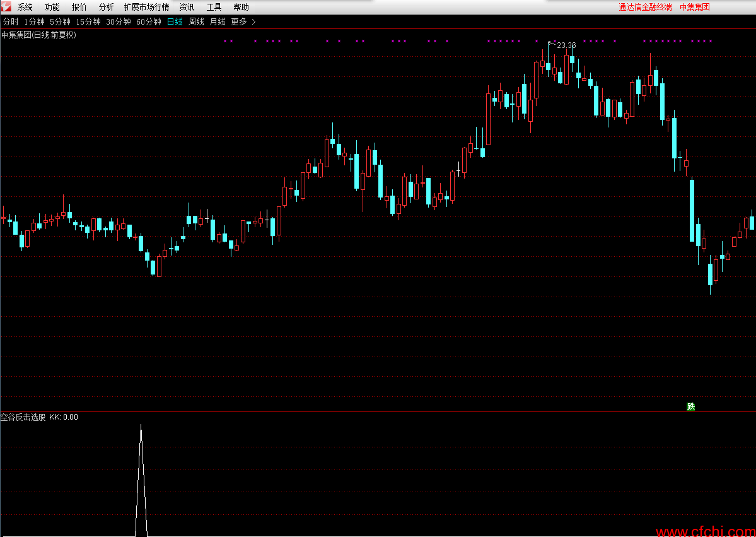Image resolution: width=756 pixels, height=537 pixels.
Task: Open the 分析 menu
Action: click(x=106, y=7)
